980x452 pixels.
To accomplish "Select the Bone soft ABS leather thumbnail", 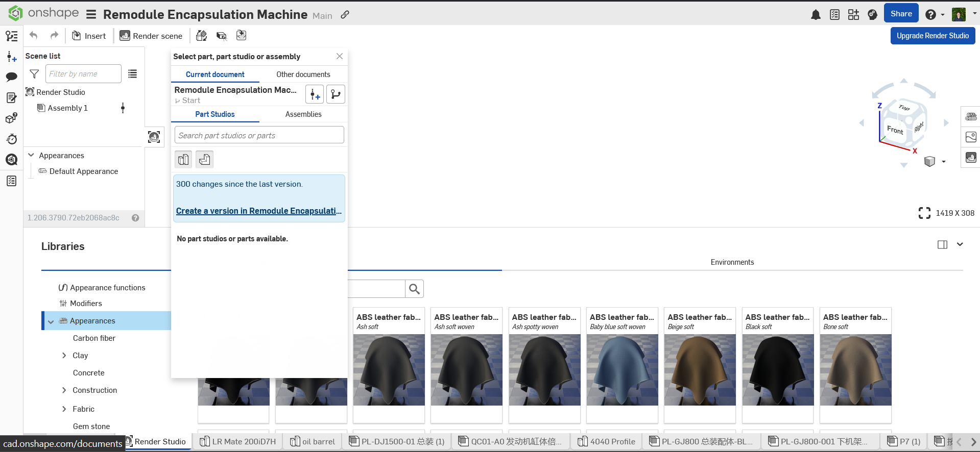I will [x=855, y=370].
